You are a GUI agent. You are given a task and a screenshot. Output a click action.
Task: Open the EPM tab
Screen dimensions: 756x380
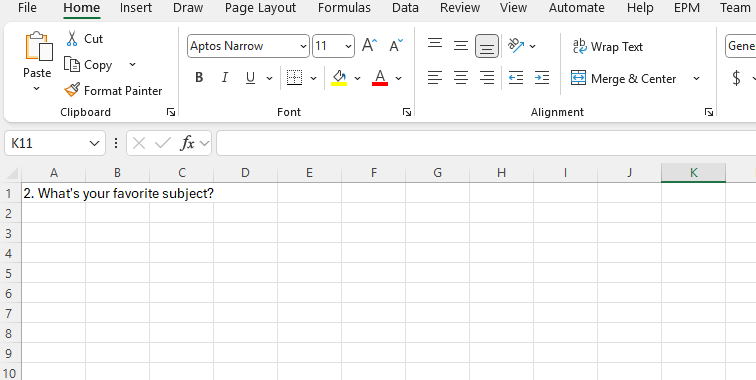point(687,8)
